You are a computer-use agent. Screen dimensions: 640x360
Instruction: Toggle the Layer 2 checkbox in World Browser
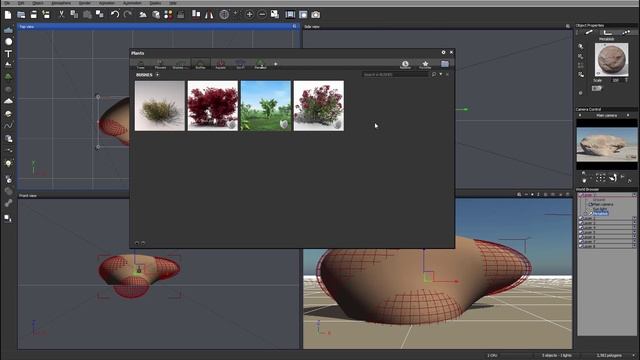(x=581, y=218)
